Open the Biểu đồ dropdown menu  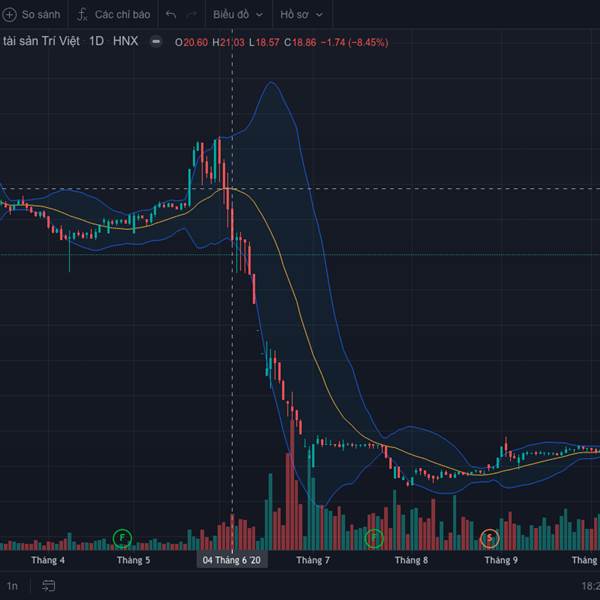[238, 15]
